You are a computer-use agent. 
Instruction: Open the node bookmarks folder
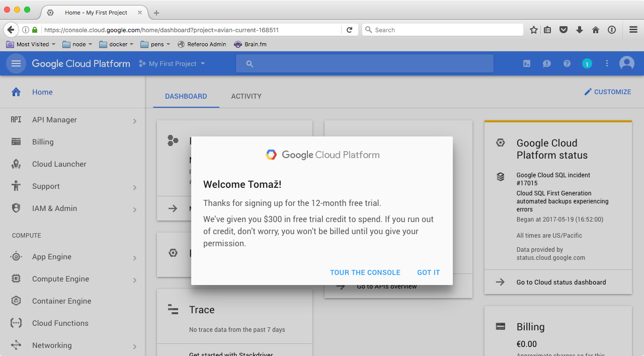(x=77, y=44)
